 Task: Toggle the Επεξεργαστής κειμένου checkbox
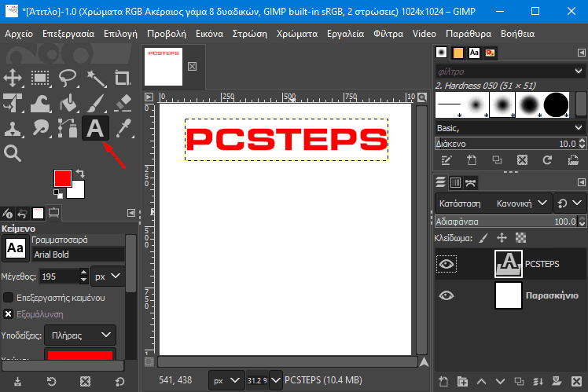pyautogui.click(x=8, y=298)
